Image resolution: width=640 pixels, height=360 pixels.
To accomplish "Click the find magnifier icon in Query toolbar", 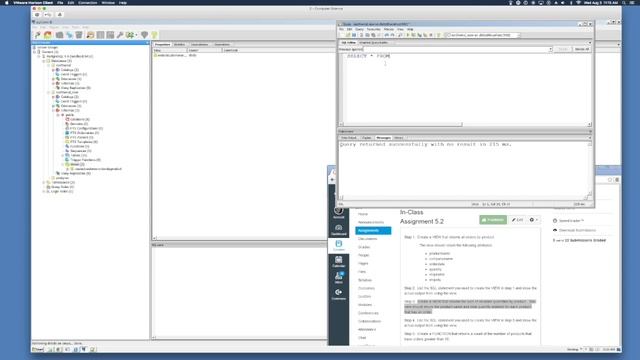I will pyautogui.click(x=400, y=36).
